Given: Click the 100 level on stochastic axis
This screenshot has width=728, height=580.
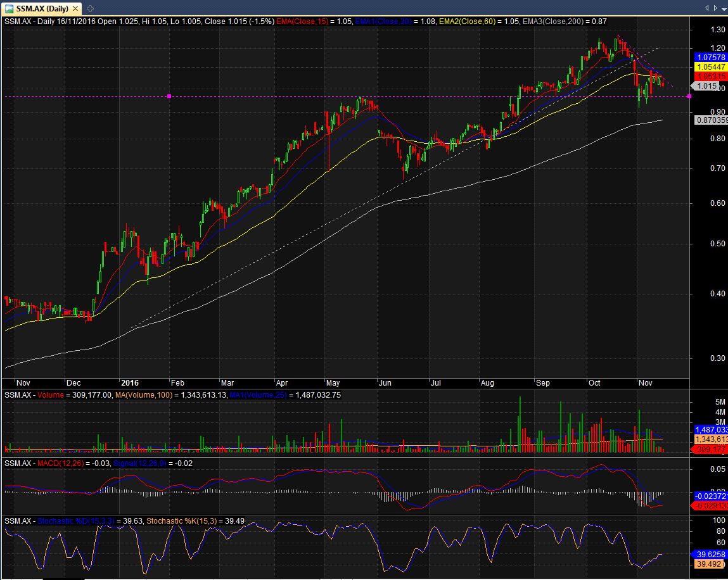Looking at the screenshot, I should tap(719, 520).
